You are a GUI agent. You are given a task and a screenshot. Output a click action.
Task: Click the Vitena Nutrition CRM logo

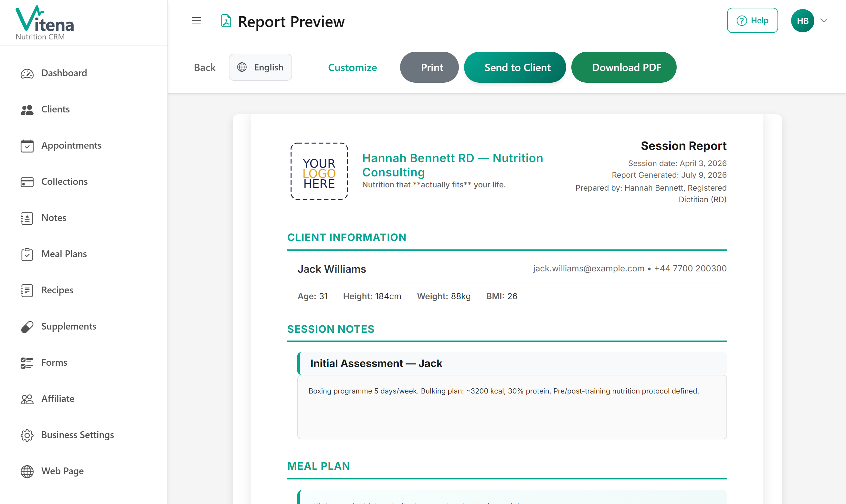[45, 23]
